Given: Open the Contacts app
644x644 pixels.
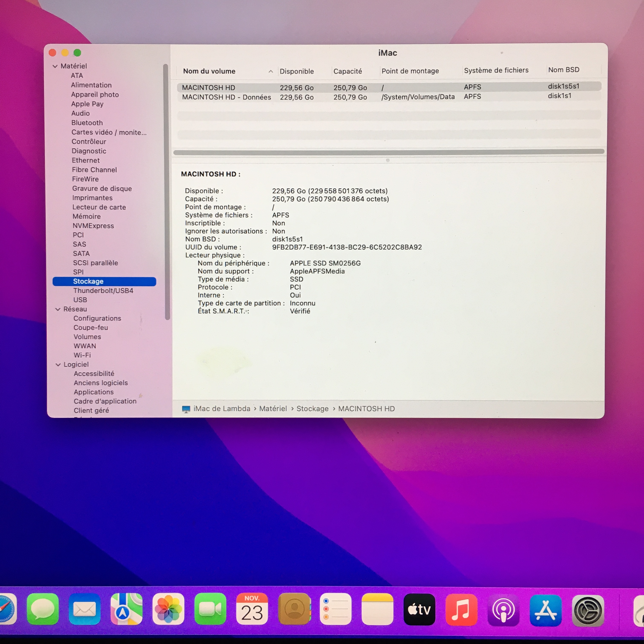Looking at the screenshot, I should (x=294, y=609).
